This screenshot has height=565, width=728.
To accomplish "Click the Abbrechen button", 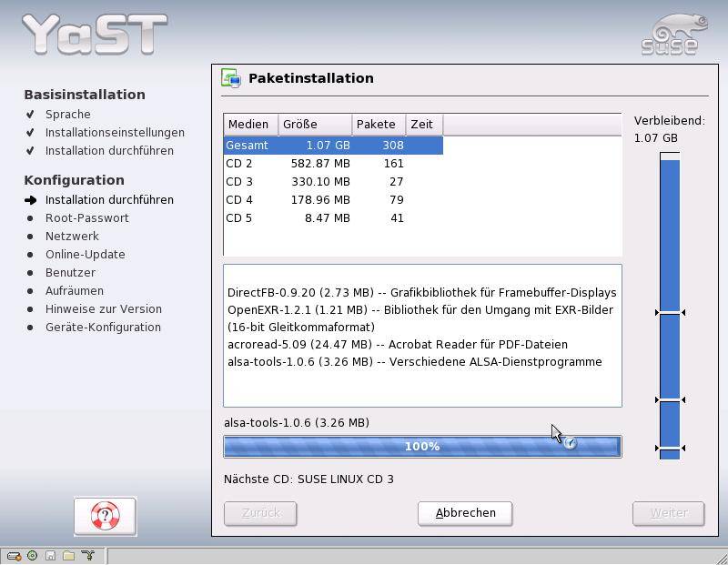I will 465,513.
